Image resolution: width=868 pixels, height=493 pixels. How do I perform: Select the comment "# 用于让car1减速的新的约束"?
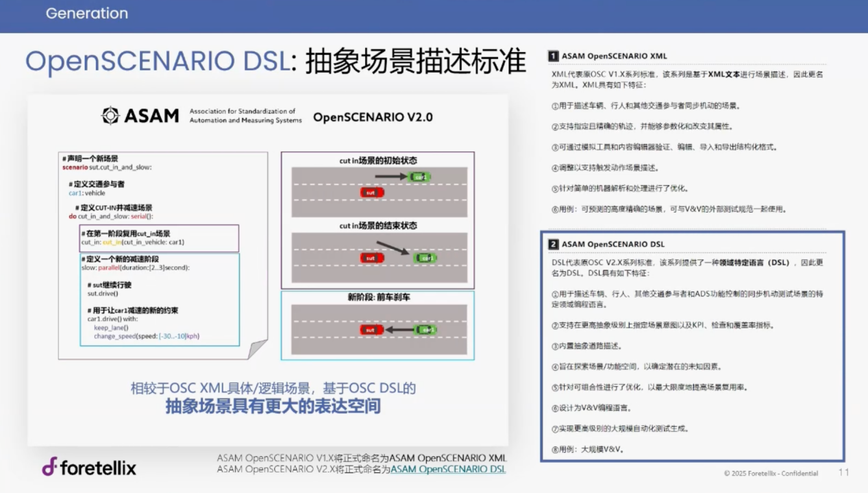(133, 311)
